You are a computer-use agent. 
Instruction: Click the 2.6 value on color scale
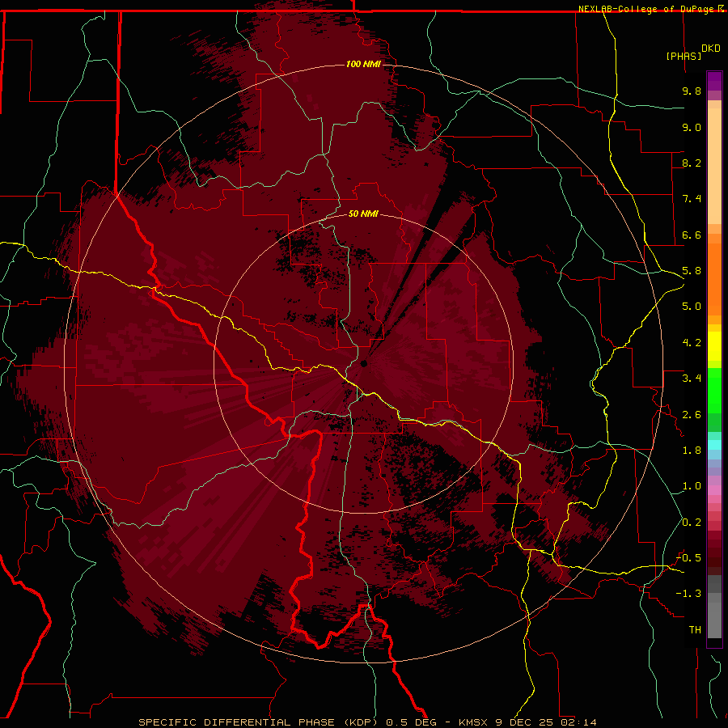click(692, 415)
